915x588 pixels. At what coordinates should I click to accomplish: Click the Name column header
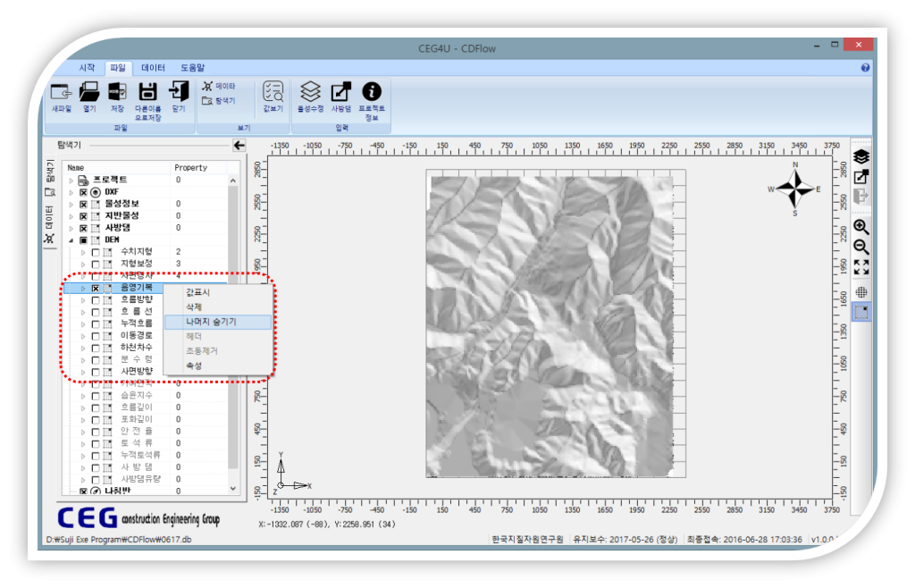[117, 167]
